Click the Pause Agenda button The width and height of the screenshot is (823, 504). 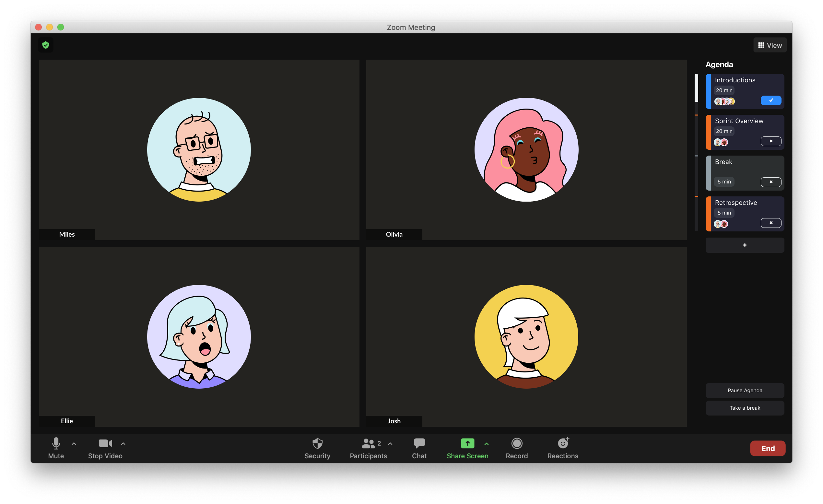[745, 390]
